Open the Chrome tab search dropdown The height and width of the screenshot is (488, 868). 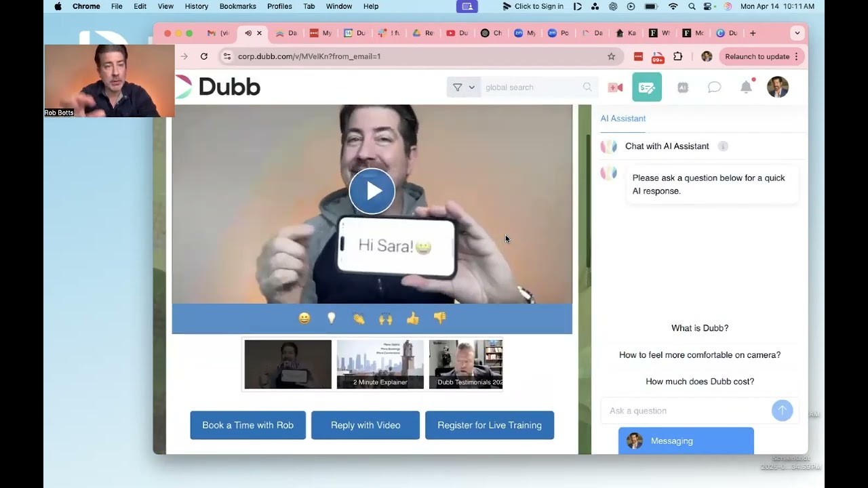coord(797,33)
